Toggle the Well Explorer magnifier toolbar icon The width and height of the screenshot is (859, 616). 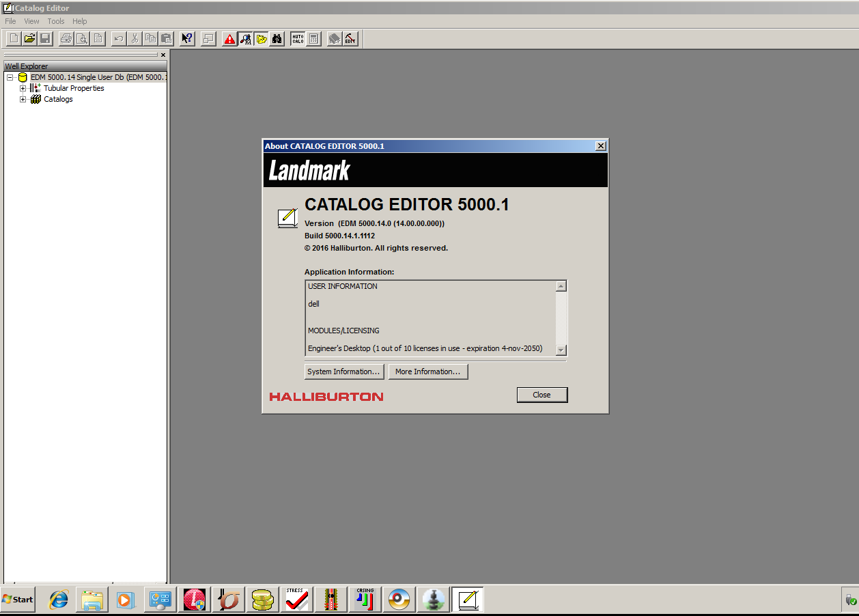(245, 39)
